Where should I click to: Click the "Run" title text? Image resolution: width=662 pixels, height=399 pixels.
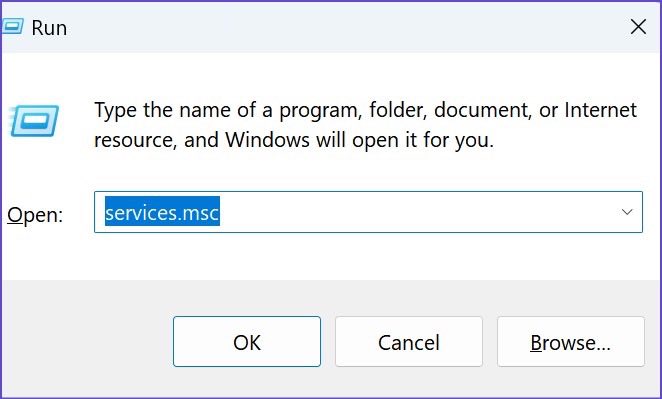(49, 28)
